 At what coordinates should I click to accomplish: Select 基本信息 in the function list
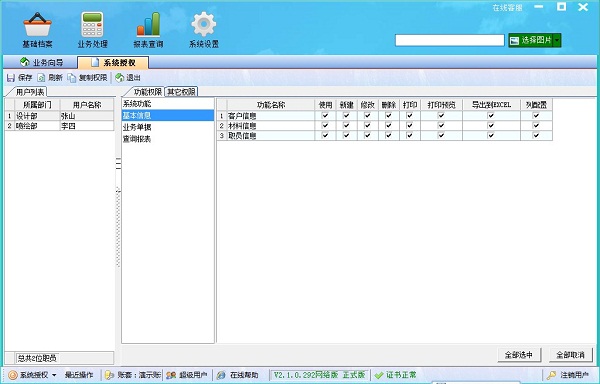coord(168,115)
